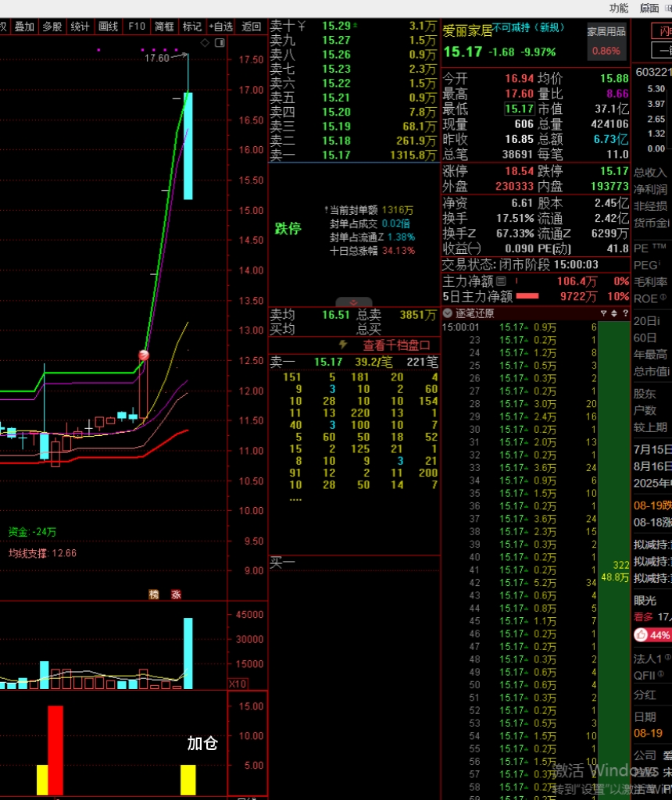
Task: Click the 返回 back button
Action: click(x=251, y=27)
